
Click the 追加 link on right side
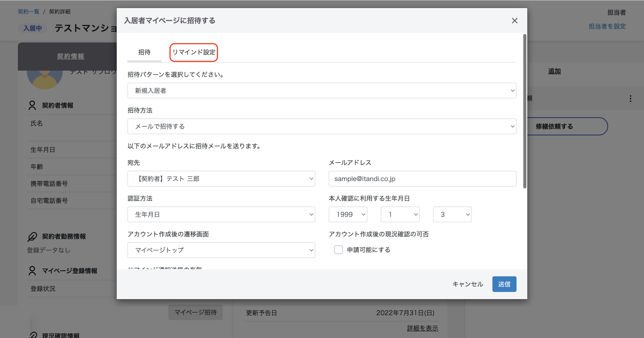[554, 71]
